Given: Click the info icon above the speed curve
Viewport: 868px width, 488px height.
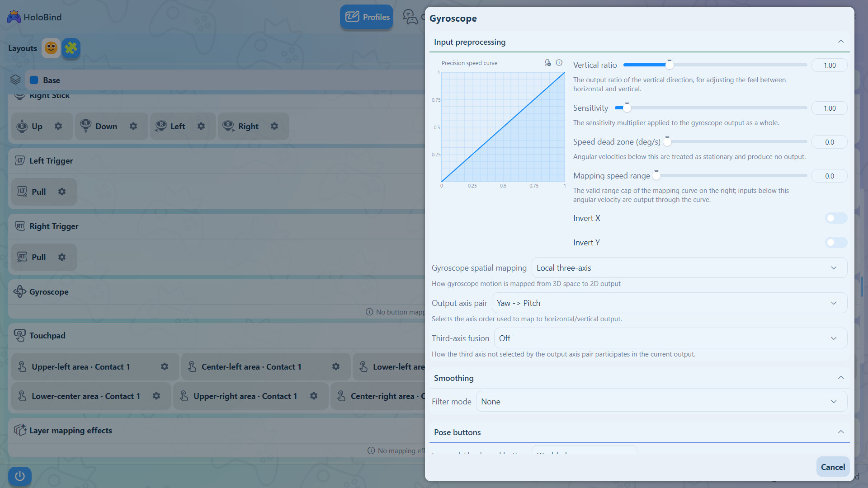Looking at the screenshot, I should 559,63.
